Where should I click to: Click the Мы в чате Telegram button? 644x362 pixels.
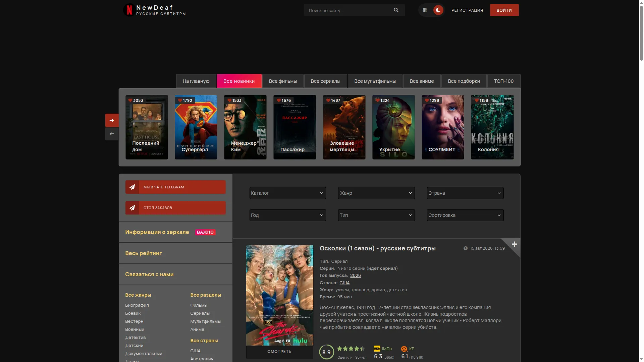[175, 187]
